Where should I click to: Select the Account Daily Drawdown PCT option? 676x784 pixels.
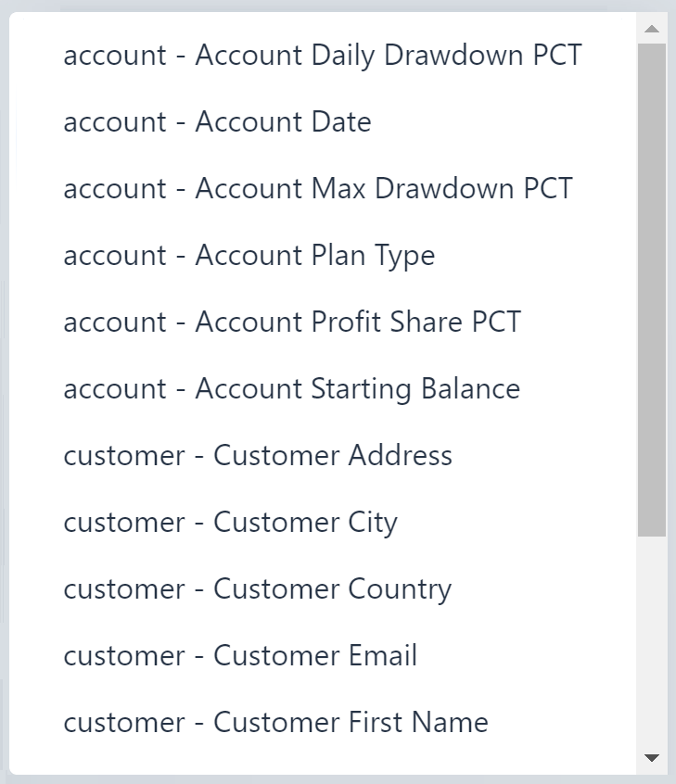coord(322,55)
